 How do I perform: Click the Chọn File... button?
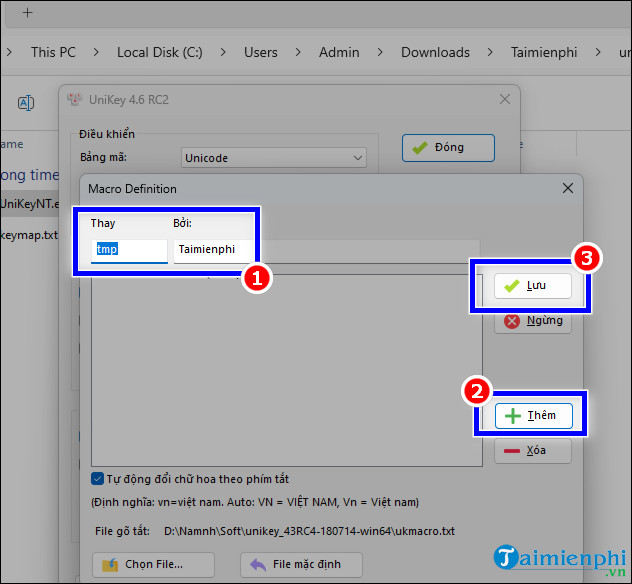click(x=153, y=564)
